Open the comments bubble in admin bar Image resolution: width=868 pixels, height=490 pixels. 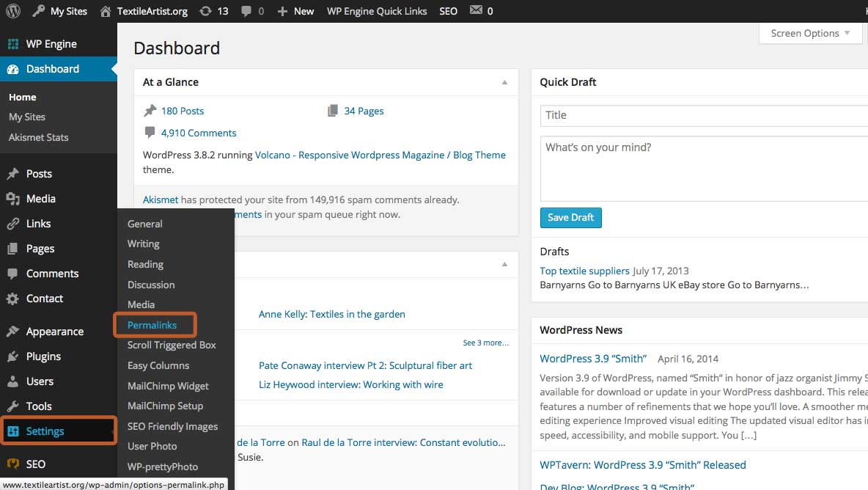tap(246, 11)
